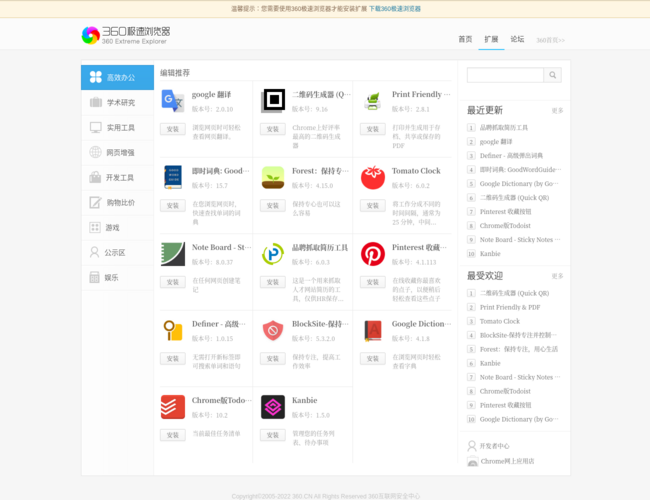
Task: Install the Kanbie extension
Action: coord(273,435)
